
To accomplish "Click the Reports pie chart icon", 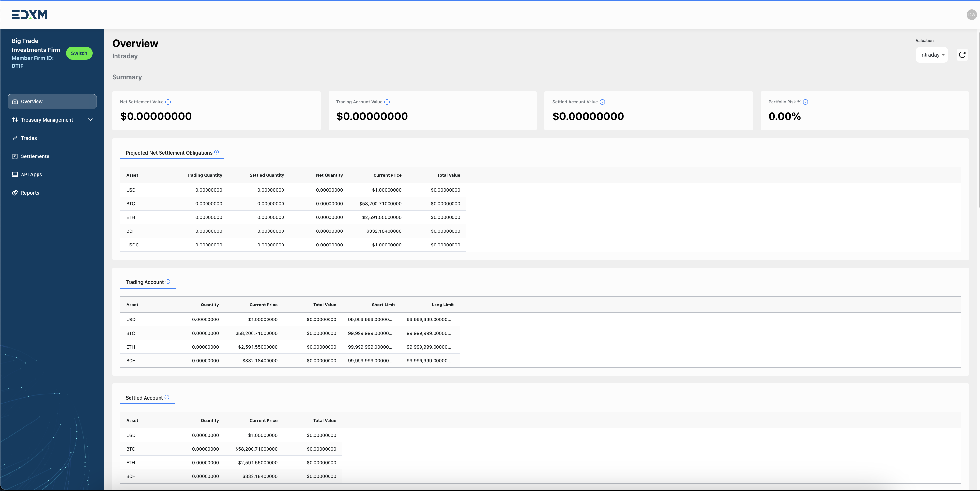I will tap(15, 193).
